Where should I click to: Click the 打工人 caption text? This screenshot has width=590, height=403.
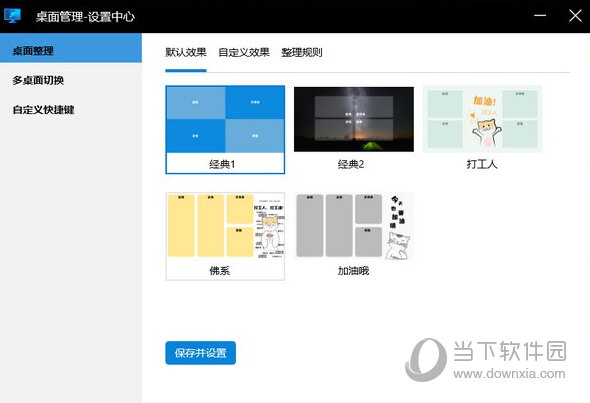coord(482,164)
